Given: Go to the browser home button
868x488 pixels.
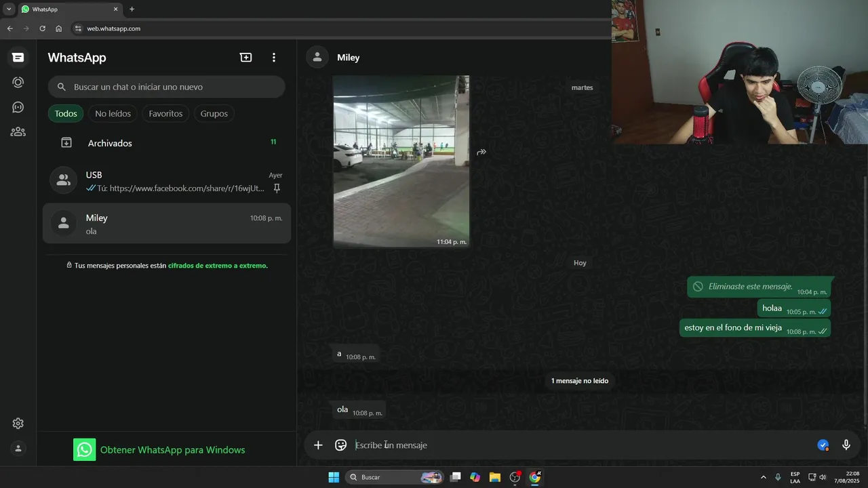Looking at the screenshot, I should 58,28.
